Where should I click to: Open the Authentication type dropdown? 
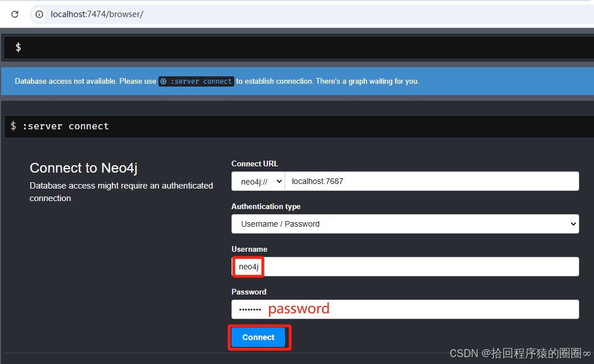(x=405, y=224)
